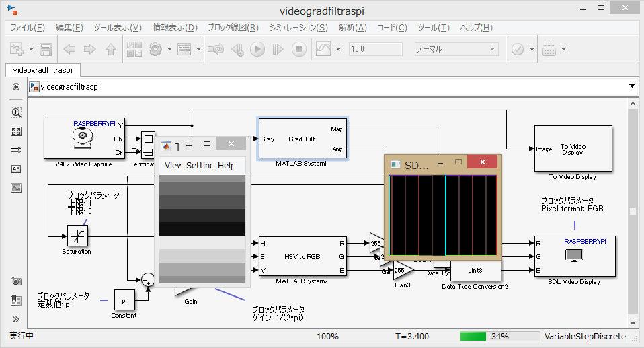
Task: Select the videogradfiltraspi tab
Action: 42,69
